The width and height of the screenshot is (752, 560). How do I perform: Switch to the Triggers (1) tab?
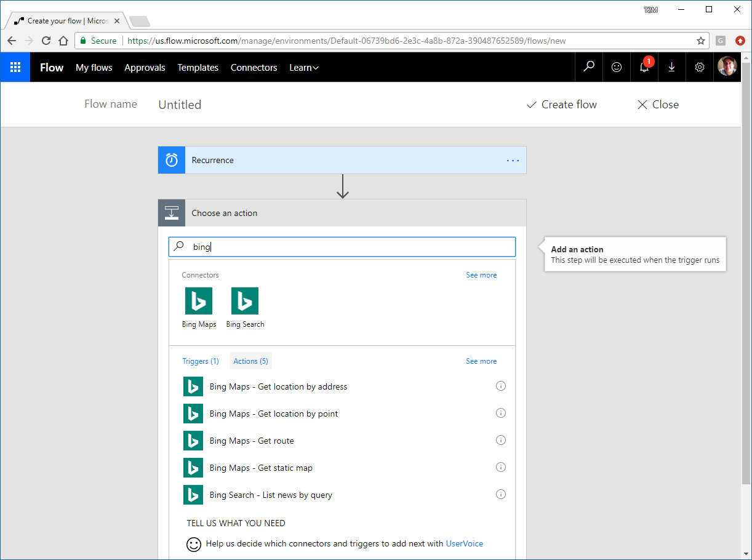tap(201, 361)
